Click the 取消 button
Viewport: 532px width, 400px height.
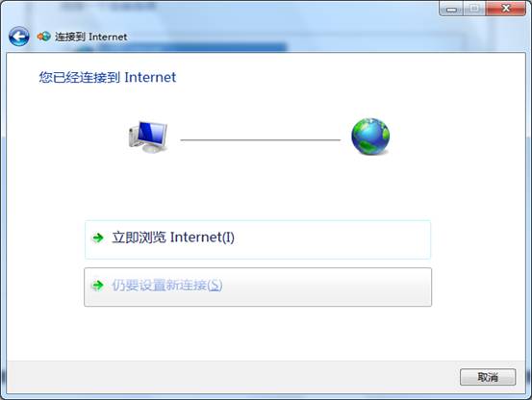pyautogui.click(x=488, y=377)
